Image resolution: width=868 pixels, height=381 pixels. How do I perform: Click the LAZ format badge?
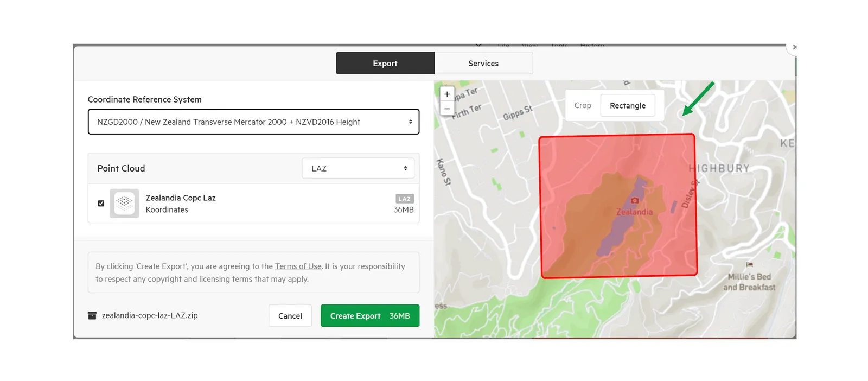tap(405, 199)
